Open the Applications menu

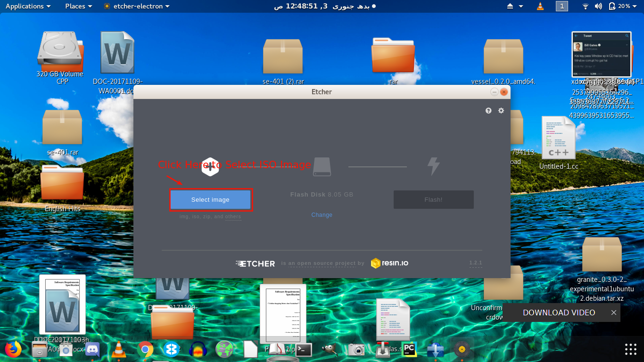(x=28, y=6)
